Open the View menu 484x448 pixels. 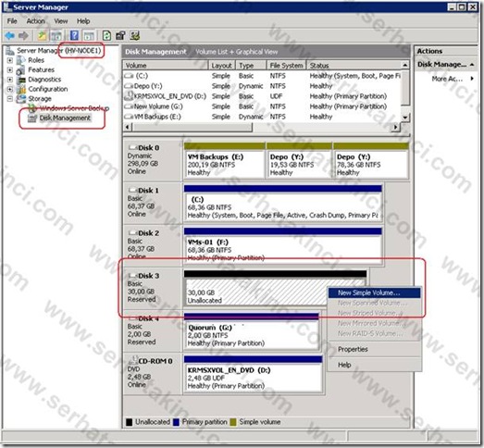coord(61,21)
